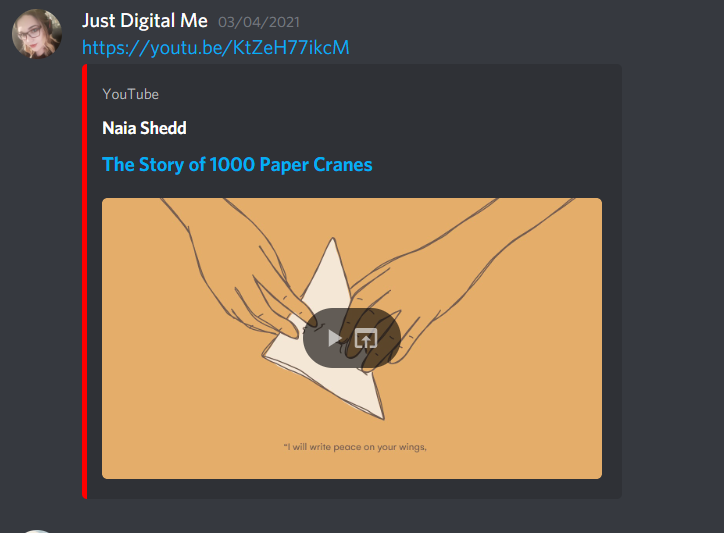Image resolution: width=724 pixels, height=533 pixels.
Task: Click the YouTube provider label in embed
Action: tap(130, 94)
